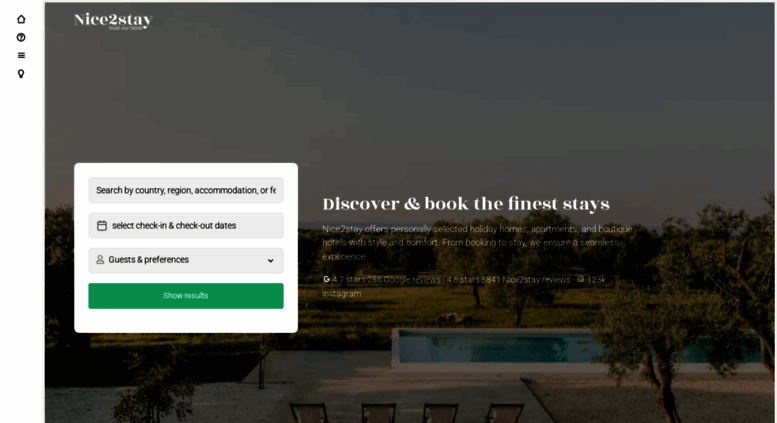Focus the search by country, region field
The height and width of the screenshot is (423, 777).
[186, 190]
